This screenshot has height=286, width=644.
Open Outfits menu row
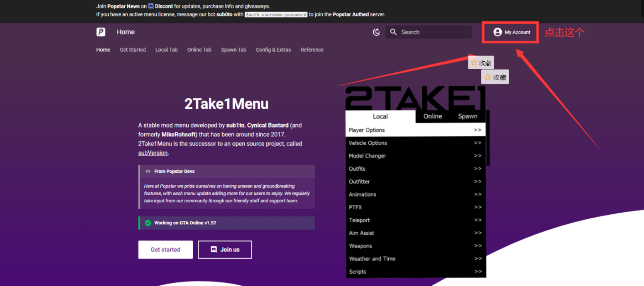416,168
